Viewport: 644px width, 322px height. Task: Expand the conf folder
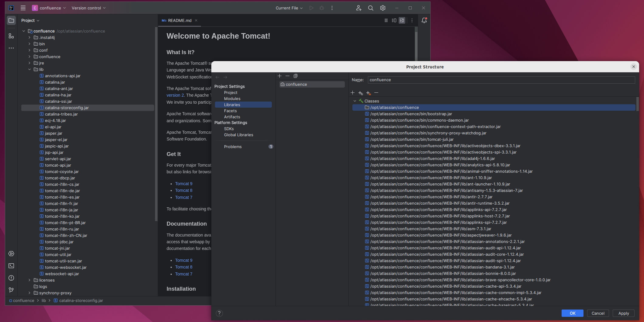(x=29, y=50)
